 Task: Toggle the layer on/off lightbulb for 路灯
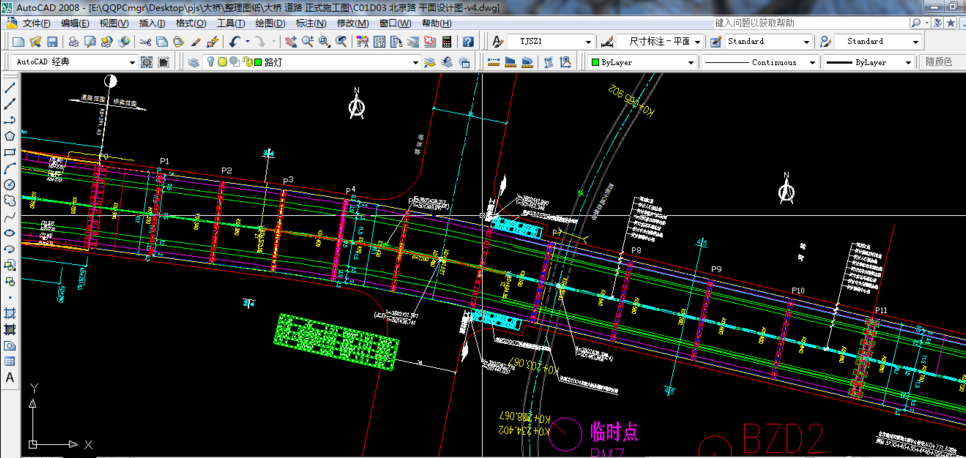[x=210, y=62]
